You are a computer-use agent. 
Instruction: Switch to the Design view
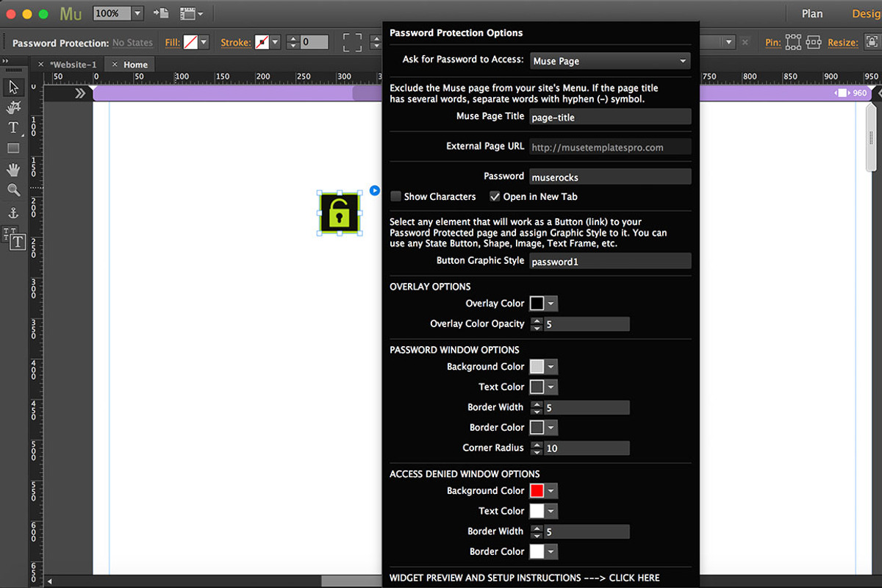pyautogui.click(x=867, y=13)
